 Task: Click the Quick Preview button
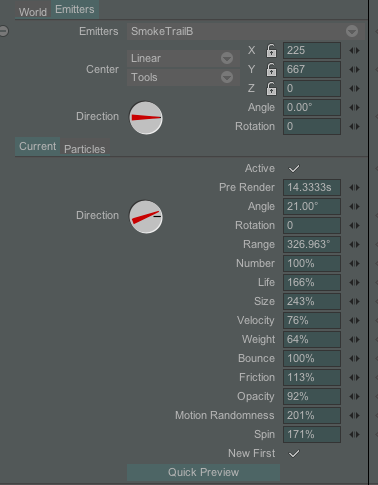[203, 472]
